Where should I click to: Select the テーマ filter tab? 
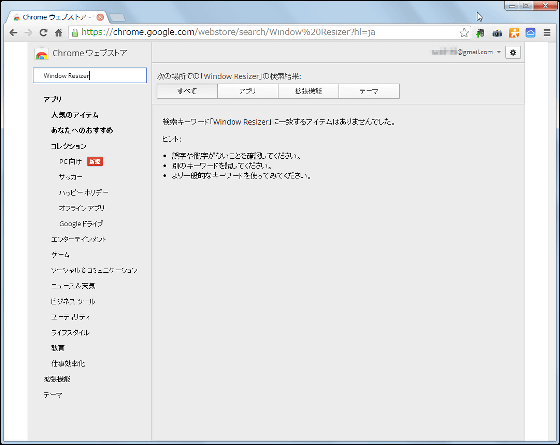369,91
